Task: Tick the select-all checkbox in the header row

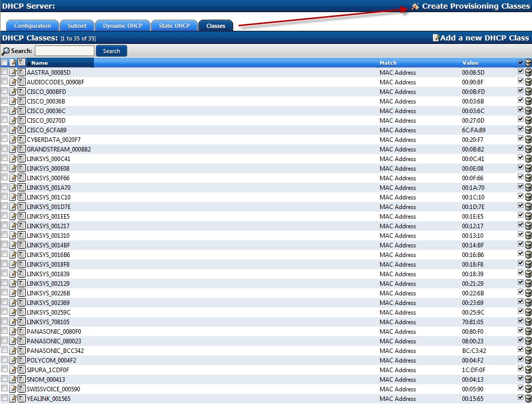Action: [5, 63]
